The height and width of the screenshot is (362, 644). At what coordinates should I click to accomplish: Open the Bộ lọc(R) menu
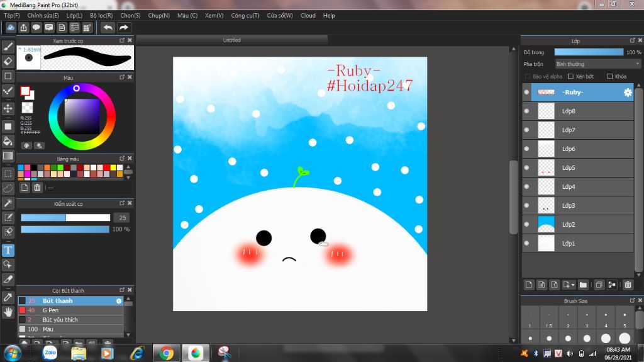click(101, 16)
